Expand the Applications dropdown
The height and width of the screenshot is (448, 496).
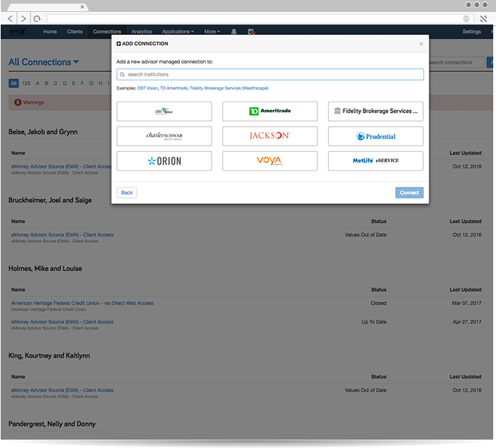(x=178, y=31)
